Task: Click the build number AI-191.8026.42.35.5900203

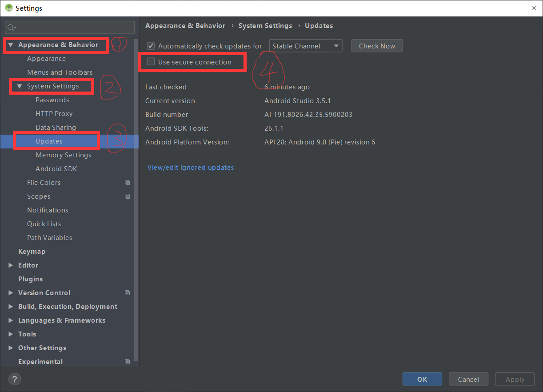Action: pyautogui.click(x=308, y=115)
